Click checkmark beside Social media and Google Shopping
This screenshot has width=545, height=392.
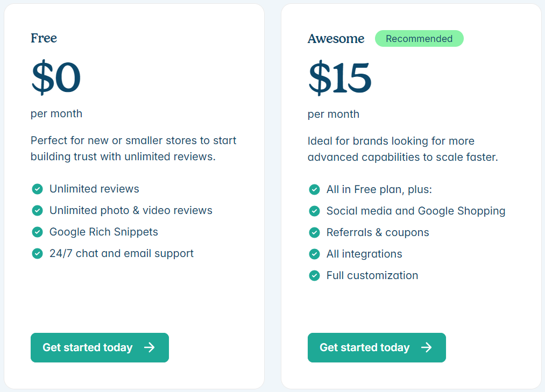pos(314,211)
